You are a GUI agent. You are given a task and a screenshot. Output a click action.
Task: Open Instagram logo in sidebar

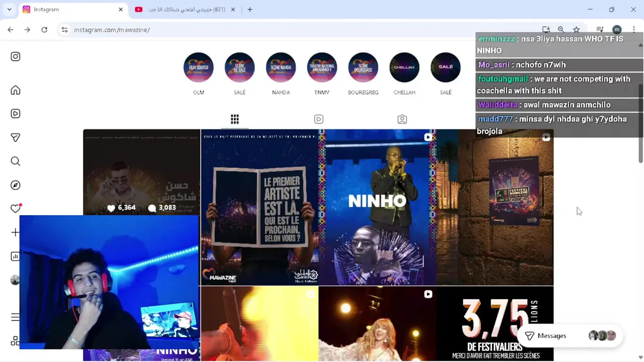click(16, 56)
